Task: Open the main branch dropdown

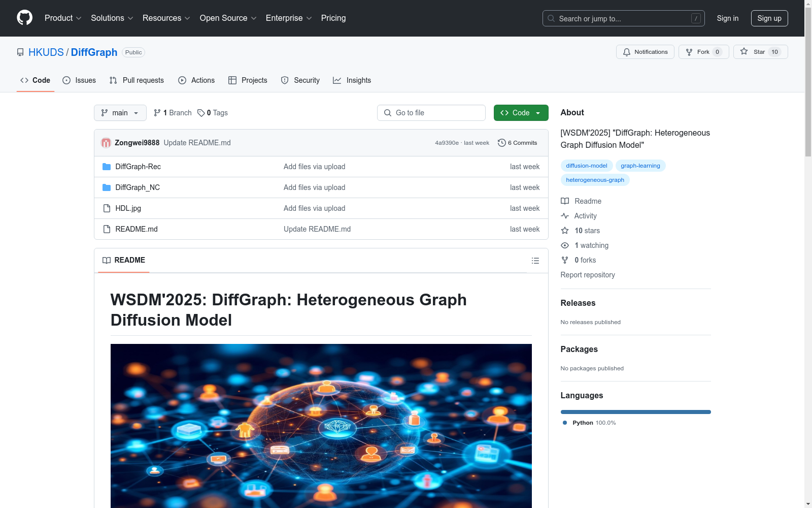Action: coord(120,113)
